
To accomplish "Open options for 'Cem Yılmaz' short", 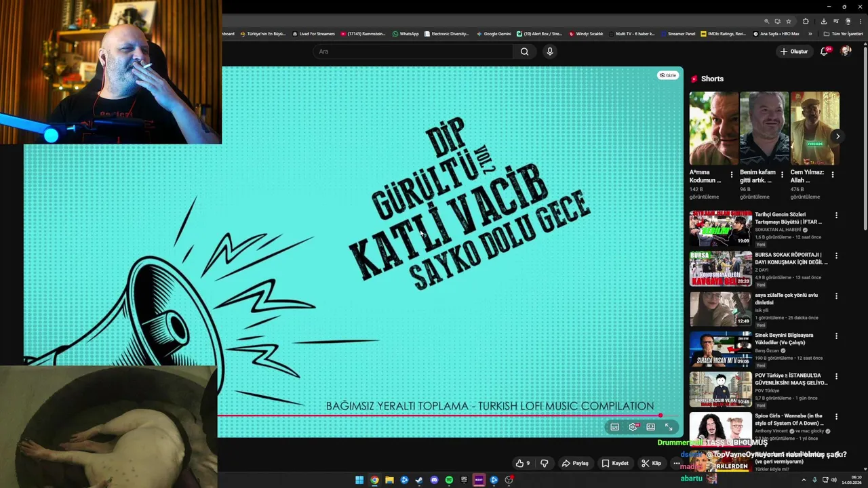I will 832,175.
